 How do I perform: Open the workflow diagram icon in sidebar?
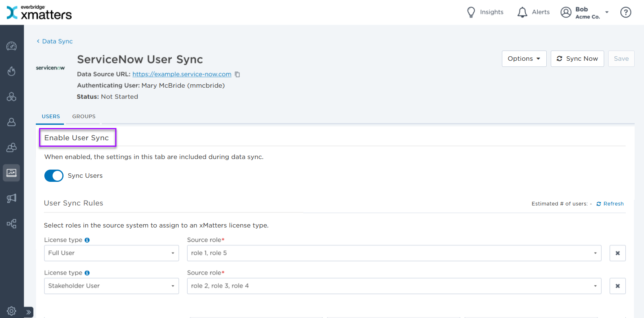point(11,224)
